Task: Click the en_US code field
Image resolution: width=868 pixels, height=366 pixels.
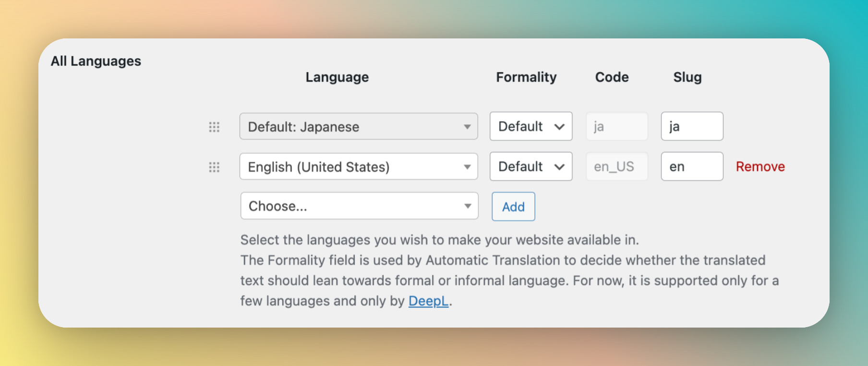Action: click(x=616, y=167)
